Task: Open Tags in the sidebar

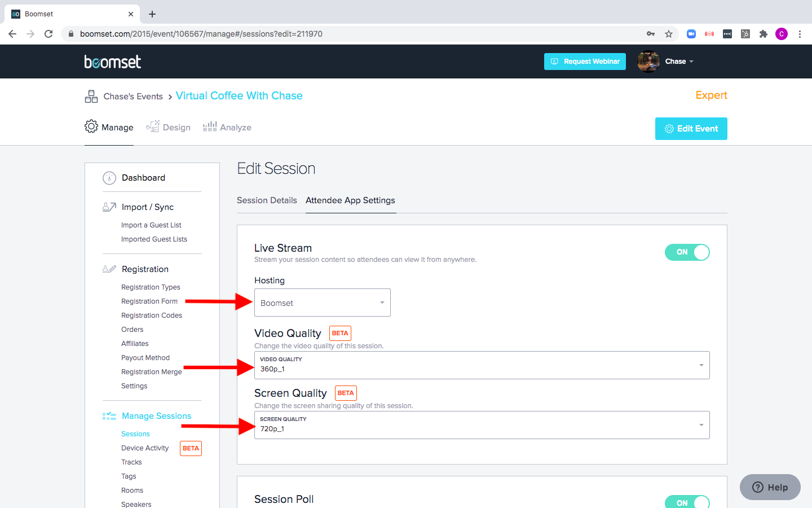Action: tap(129, 476)
